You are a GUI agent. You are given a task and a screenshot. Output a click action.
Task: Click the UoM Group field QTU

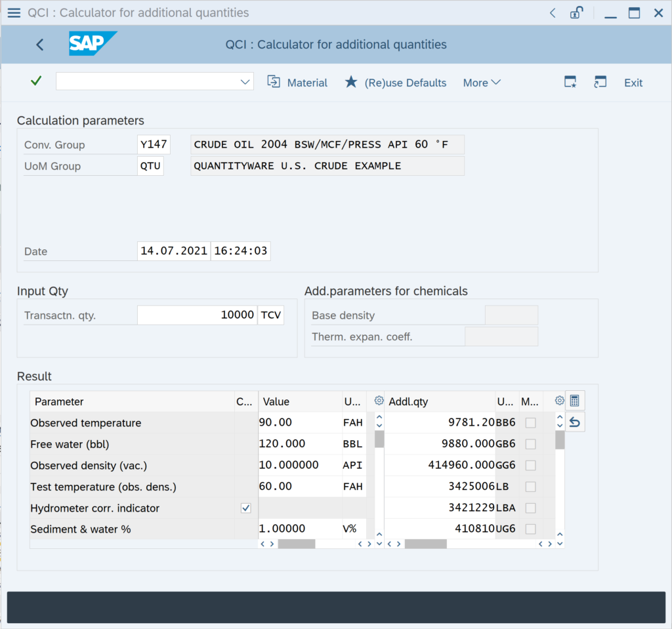(150, 166)
